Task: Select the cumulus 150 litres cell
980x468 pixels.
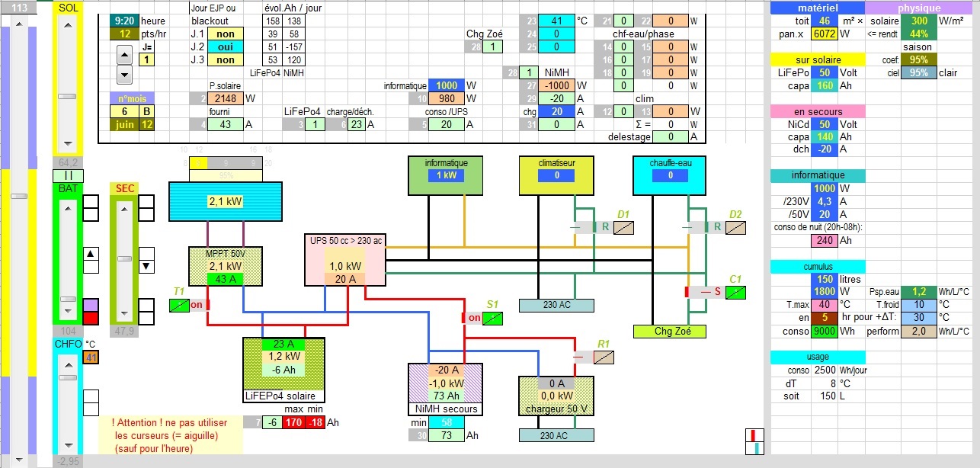Action: pyautogui.click(x=825, y=279)
